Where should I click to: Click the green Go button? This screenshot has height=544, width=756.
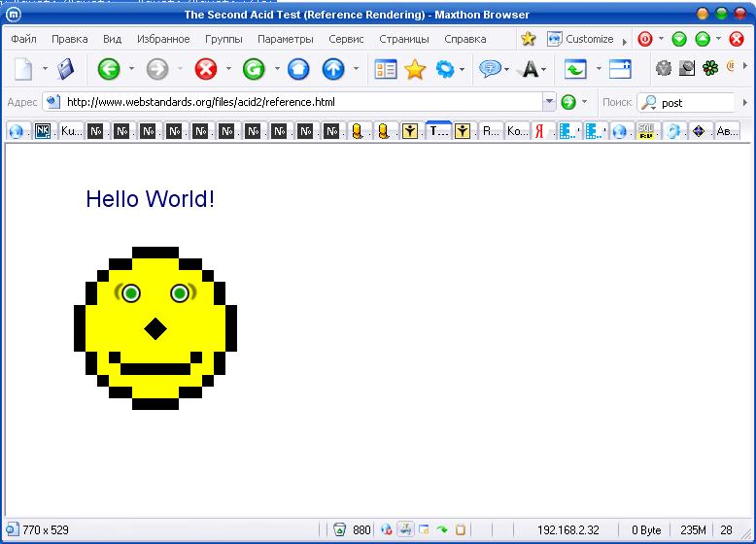(x=568, y=102)
